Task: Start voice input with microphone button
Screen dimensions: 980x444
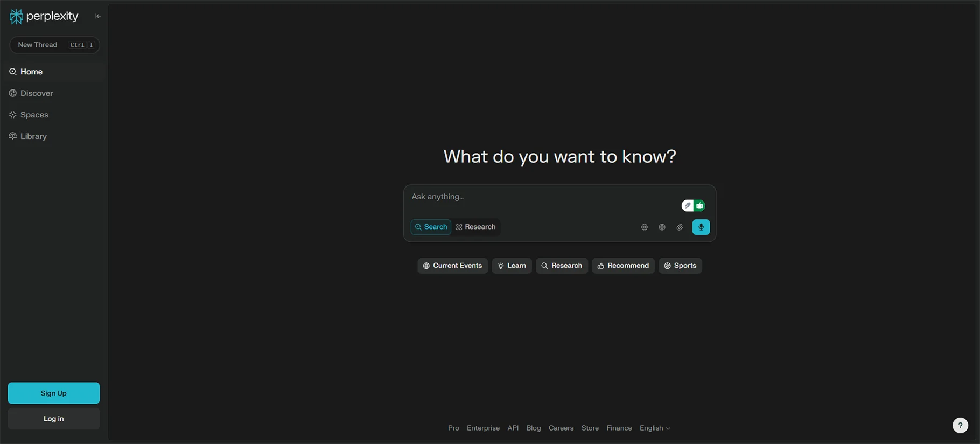Action: click(x=701, y=227)
